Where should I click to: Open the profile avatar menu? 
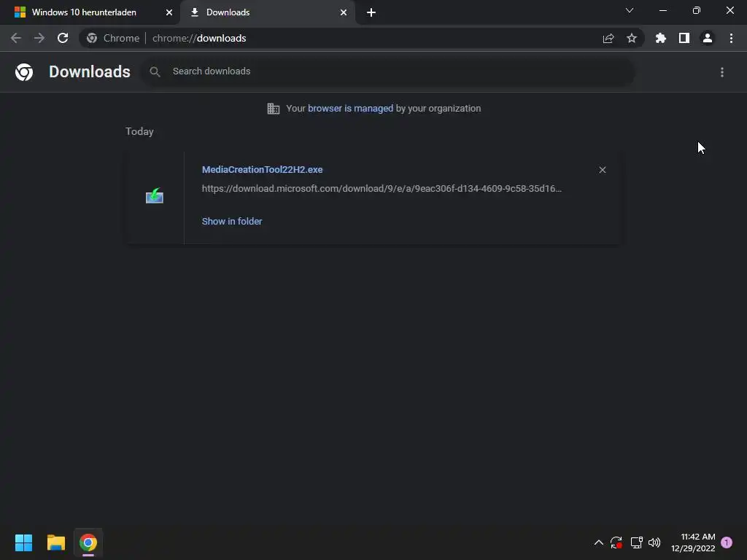pyautogui.click(x=708, y=38)
